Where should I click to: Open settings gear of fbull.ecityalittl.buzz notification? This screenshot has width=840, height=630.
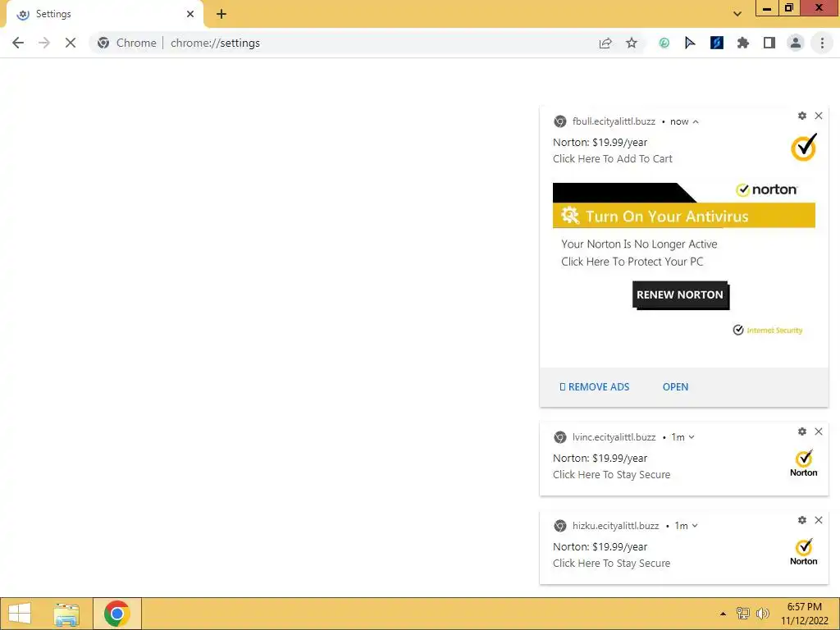802,116
